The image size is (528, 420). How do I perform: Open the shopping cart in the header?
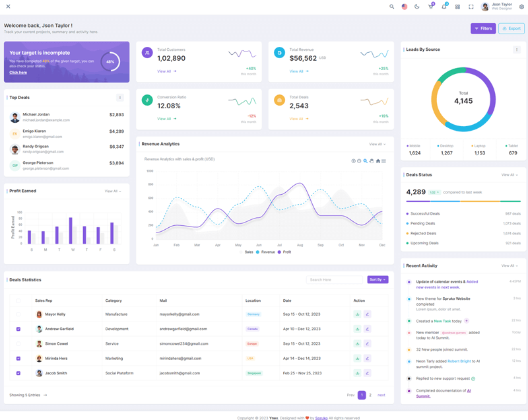[430, 7]
